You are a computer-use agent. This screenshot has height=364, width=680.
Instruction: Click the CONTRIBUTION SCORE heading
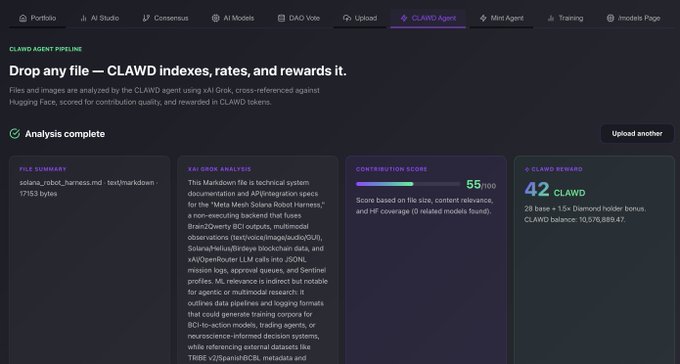(x=392, y=169)
